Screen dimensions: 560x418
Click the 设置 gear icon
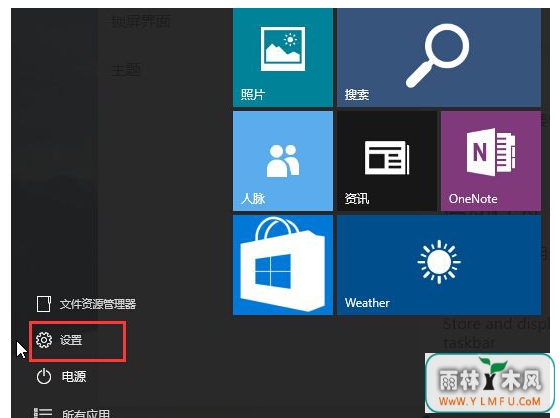[44, 340]
